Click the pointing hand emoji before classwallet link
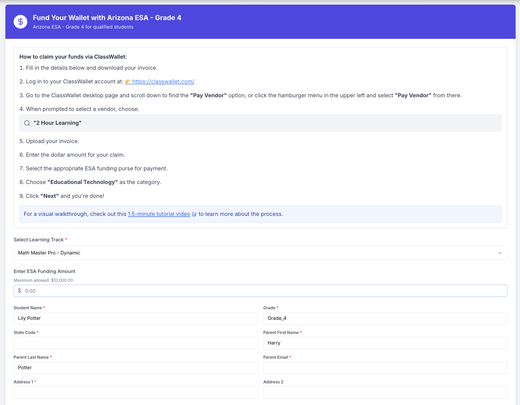Viewport: 520px width, 405px height. 128,81
